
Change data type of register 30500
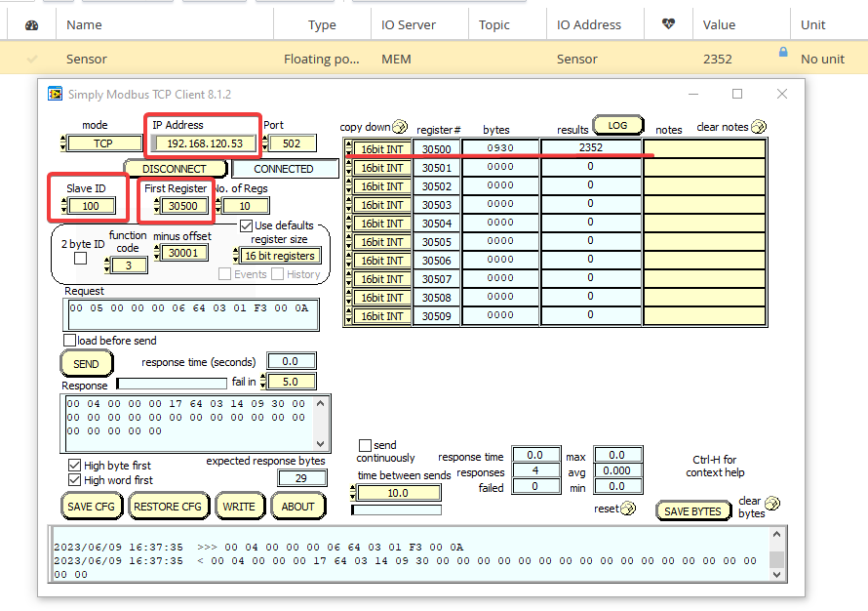click(382, 149)
